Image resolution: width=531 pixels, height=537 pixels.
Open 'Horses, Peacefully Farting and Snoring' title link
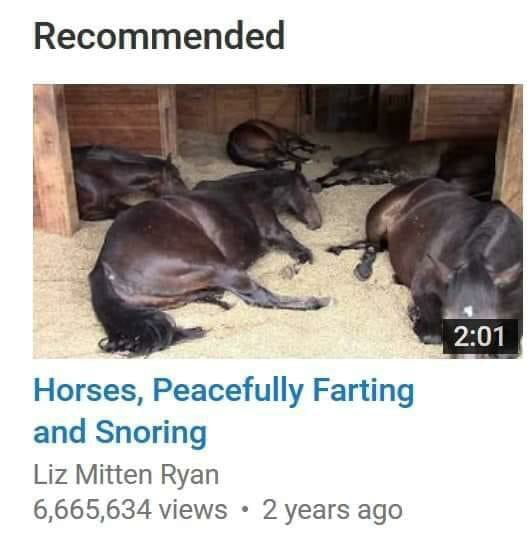[224, 411]
